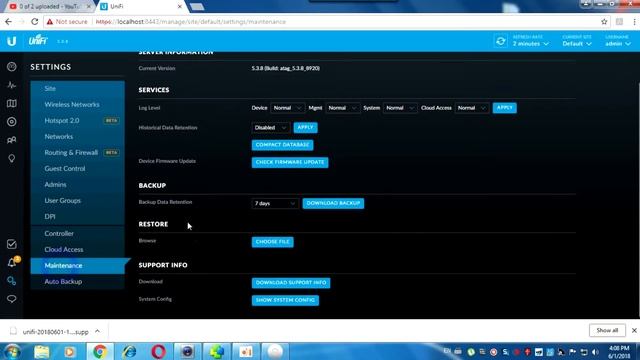
Task: Open the Alerts bell icon
Action: tap(12, 262)
